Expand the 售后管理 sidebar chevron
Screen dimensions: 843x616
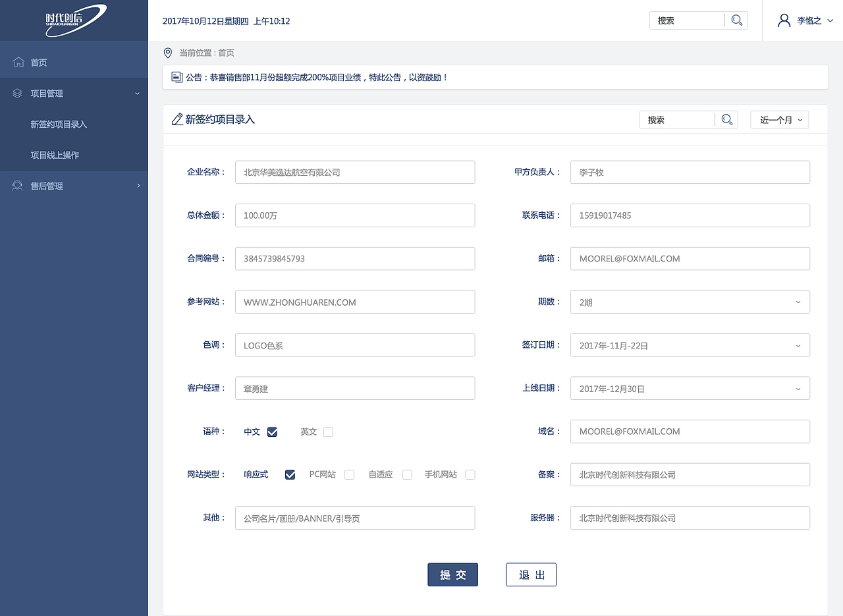point(138,186)
